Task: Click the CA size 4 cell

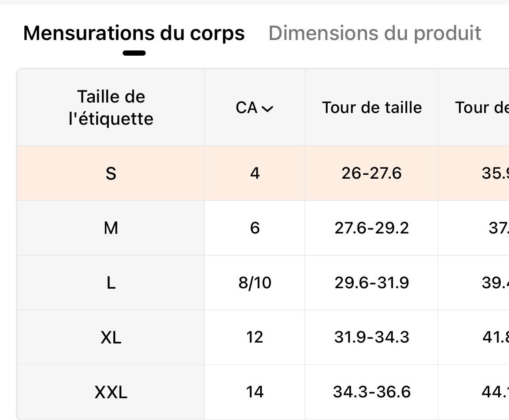Action: click(x=255, y=173)
